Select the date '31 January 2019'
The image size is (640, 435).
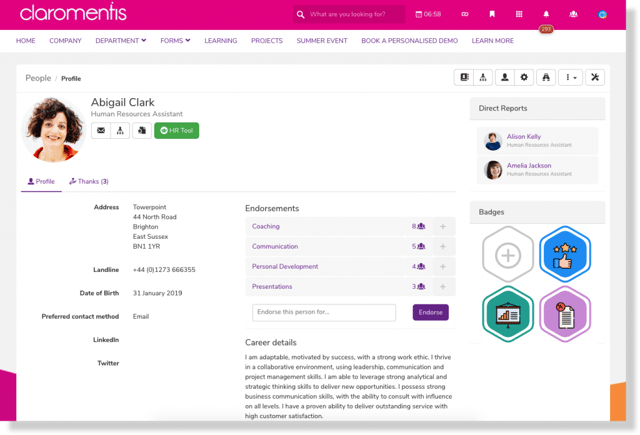158,293
